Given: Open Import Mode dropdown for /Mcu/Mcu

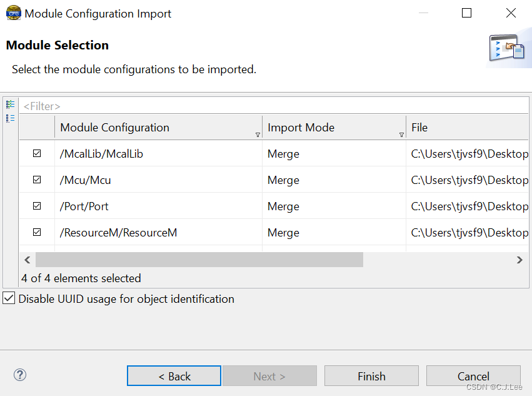Looking at the screenshot, I should tap(333, 180).
